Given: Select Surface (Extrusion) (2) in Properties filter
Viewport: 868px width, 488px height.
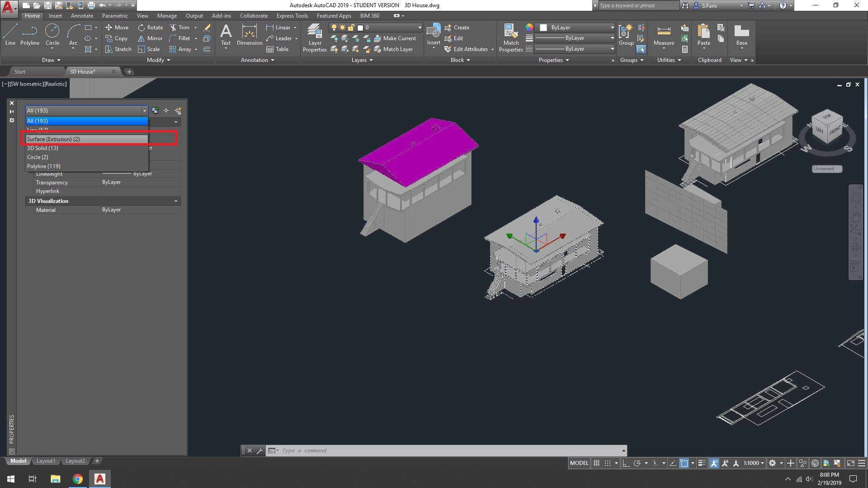Looking at the screenshot, I should tap(54, 139).
